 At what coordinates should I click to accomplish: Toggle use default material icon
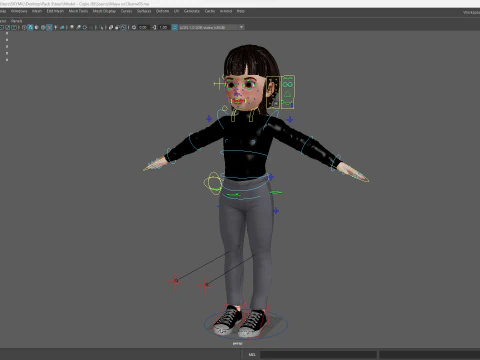tap(37, 27)
